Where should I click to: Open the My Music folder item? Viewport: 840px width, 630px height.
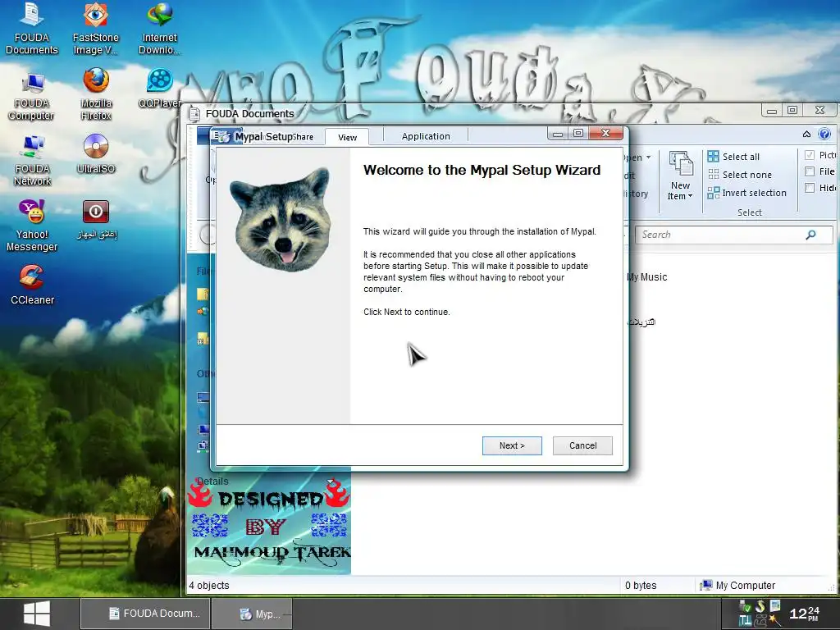tap(646, 277)
